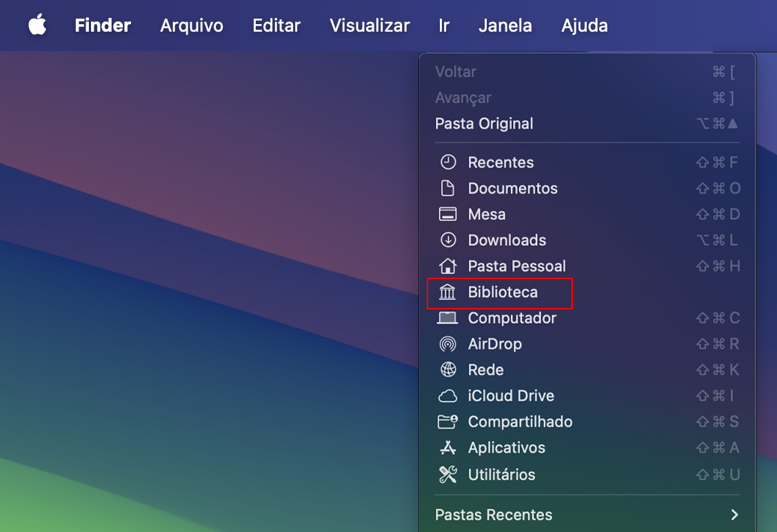777x532 pixels.
Task: Open AirDrop via its radar icon
Action: click(449, 343)
